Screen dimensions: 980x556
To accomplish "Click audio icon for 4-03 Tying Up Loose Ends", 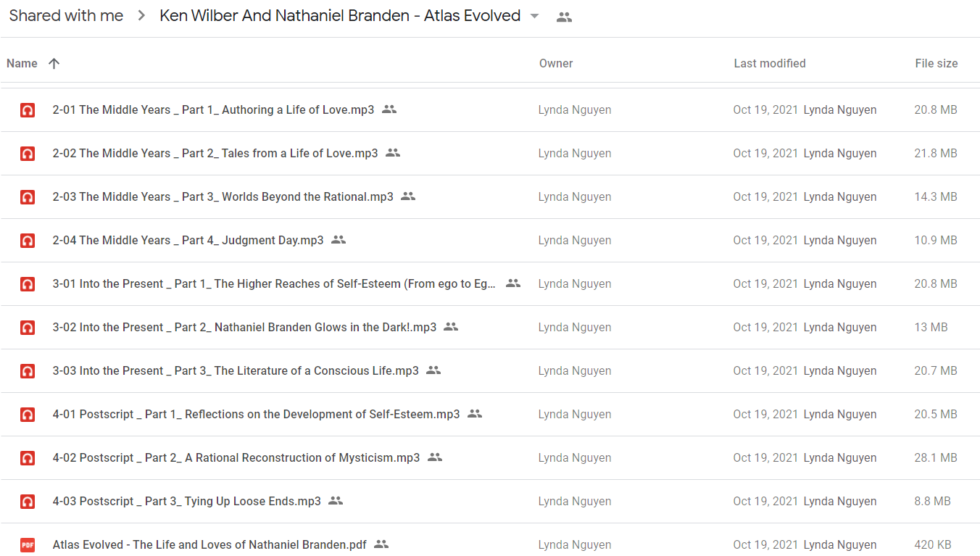I will [28, 502].
